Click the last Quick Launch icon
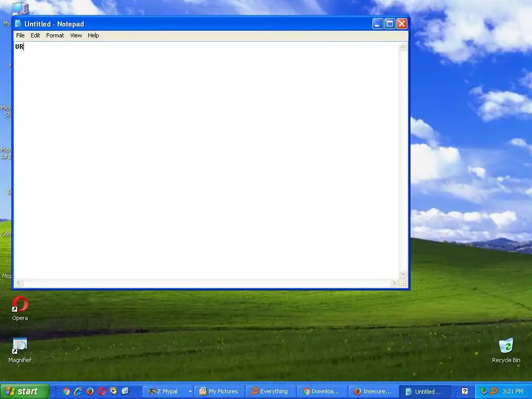 tap(125, 391)
